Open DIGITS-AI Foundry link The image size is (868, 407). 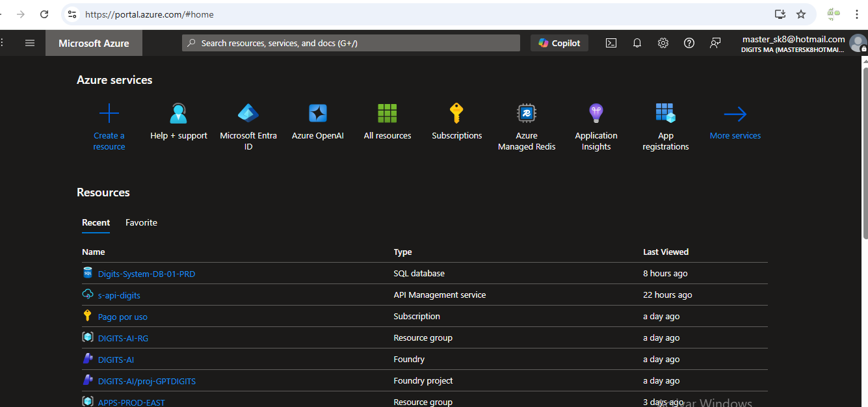[116, 360]
